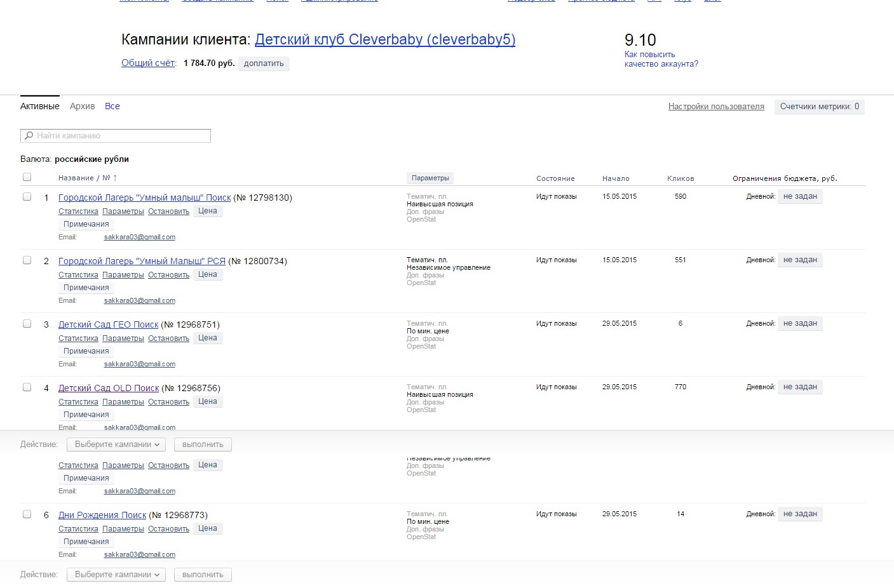Viewport: 894px width, 588px height.
Task: Click the Счетчики метрики: 0 button
Action: coord(819,107)
